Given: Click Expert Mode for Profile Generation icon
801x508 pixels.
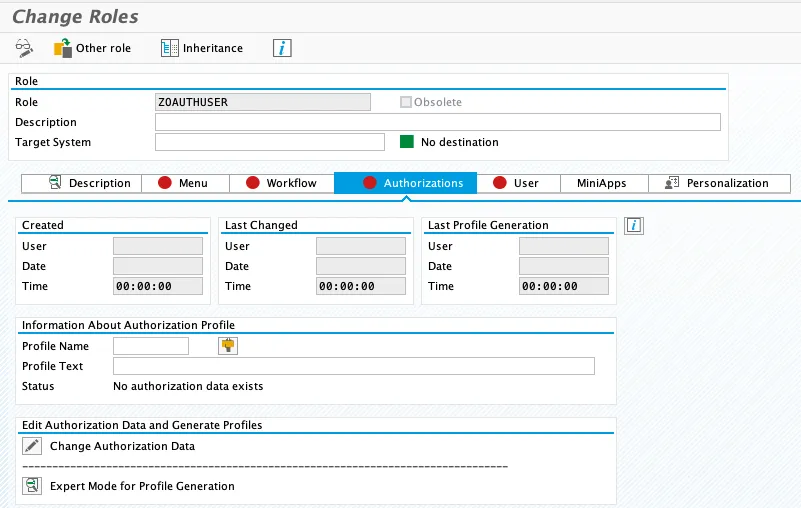Looking at the screenshot, I should 32,486.
